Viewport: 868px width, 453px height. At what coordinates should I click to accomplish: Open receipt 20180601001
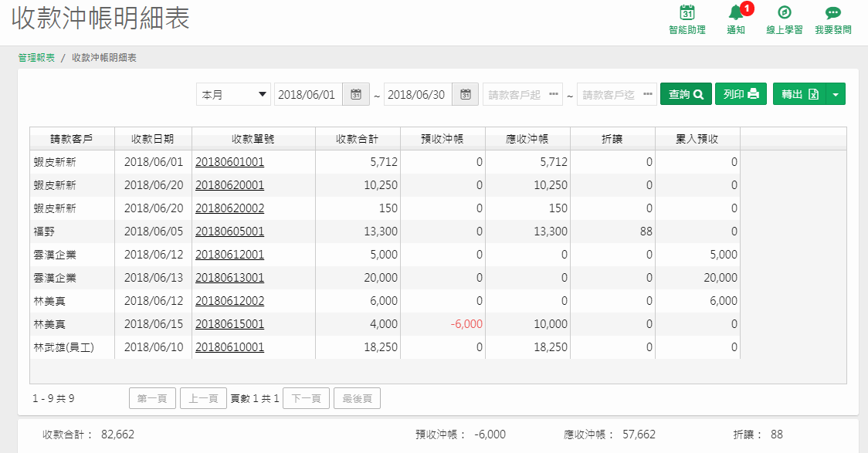tap(229, 162)
